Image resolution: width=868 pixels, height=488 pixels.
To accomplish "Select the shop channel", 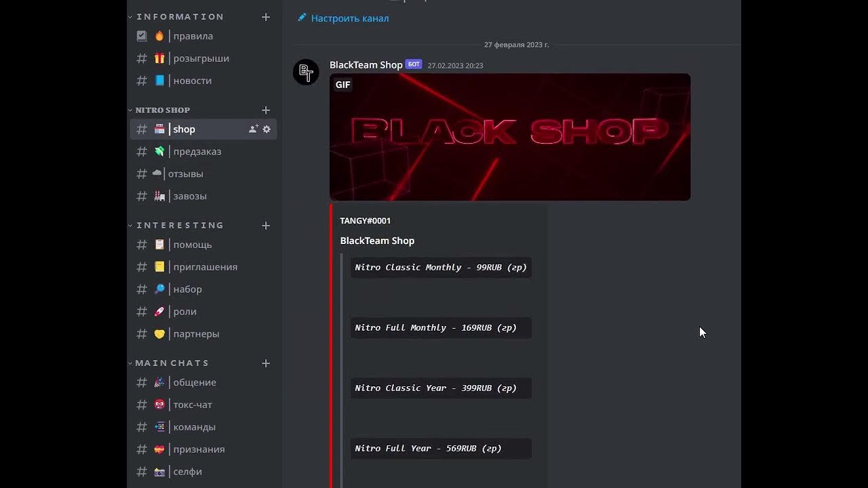I will pos(203,129).
